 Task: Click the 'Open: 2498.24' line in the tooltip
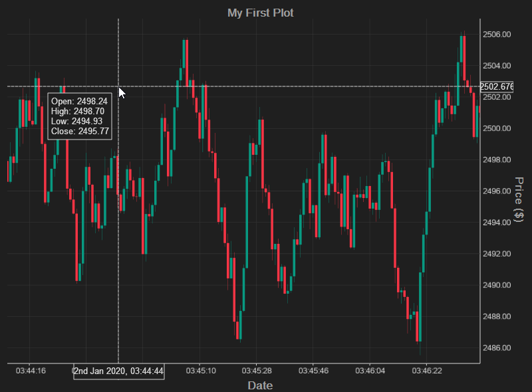pos(79,102)
